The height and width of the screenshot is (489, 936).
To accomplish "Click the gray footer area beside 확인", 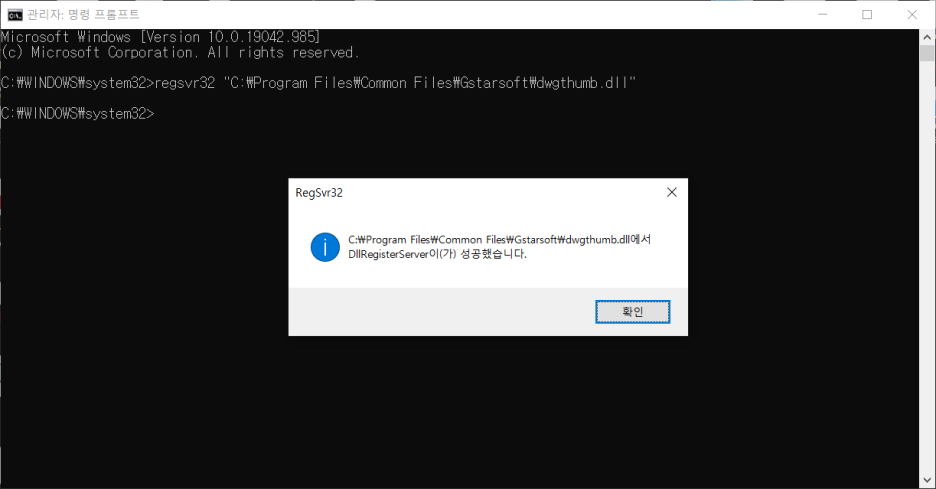I will coord(442,312).
